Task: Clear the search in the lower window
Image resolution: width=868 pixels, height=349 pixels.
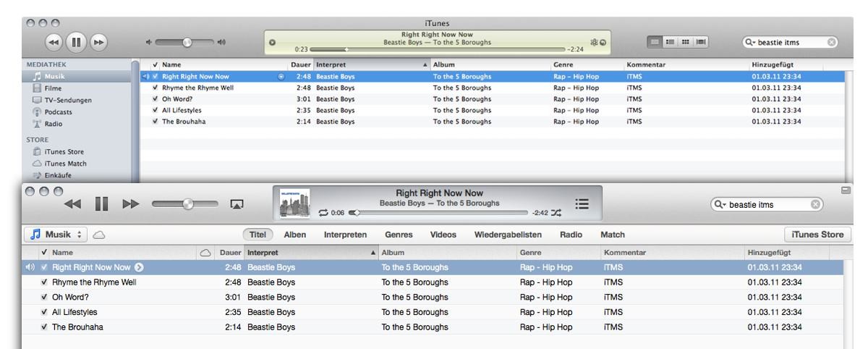Action: click(x=816, y=205)
